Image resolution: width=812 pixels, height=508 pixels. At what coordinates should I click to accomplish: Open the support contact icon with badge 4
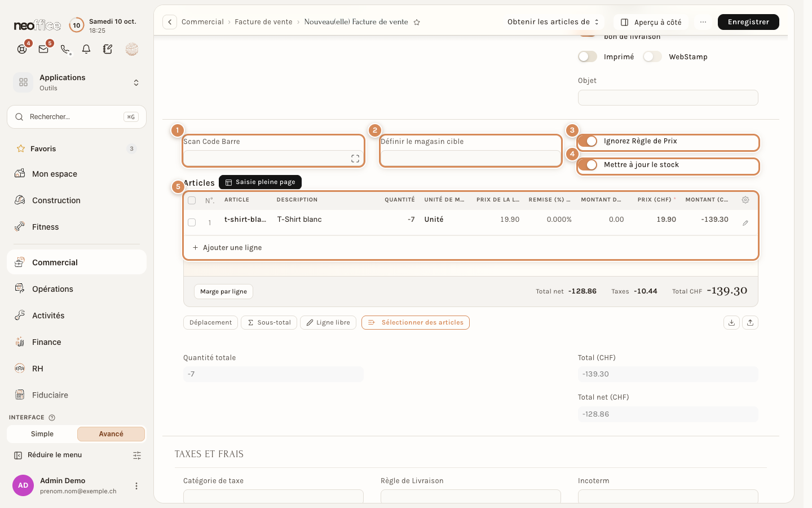click(22, 49)
